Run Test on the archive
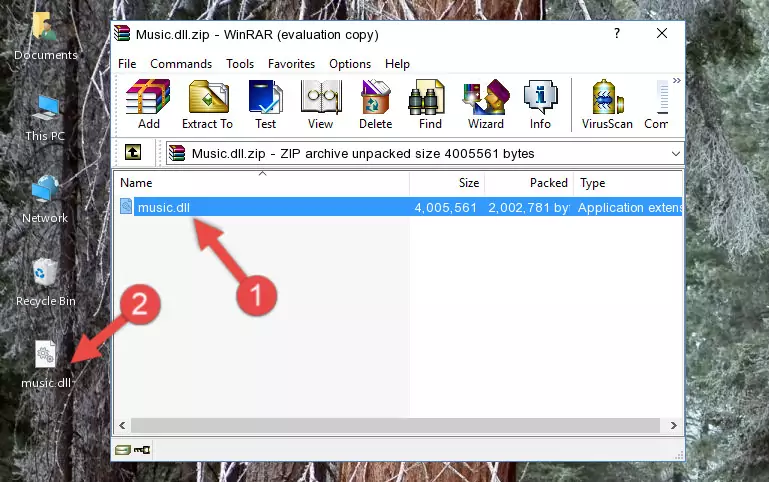Image resolution: width=769 pixels, height=482 pixels. 265,104
